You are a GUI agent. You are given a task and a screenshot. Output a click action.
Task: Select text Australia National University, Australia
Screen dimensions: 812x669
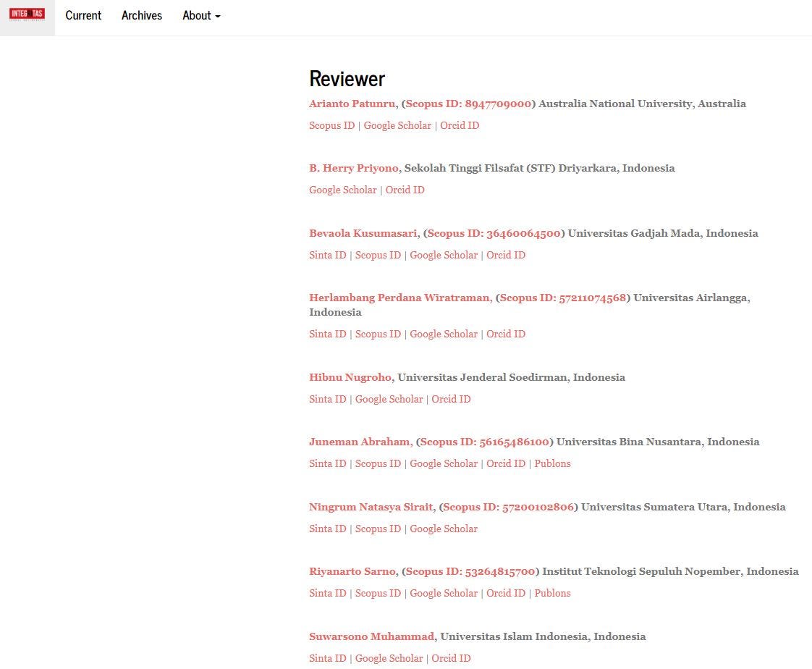coord(642,104)
